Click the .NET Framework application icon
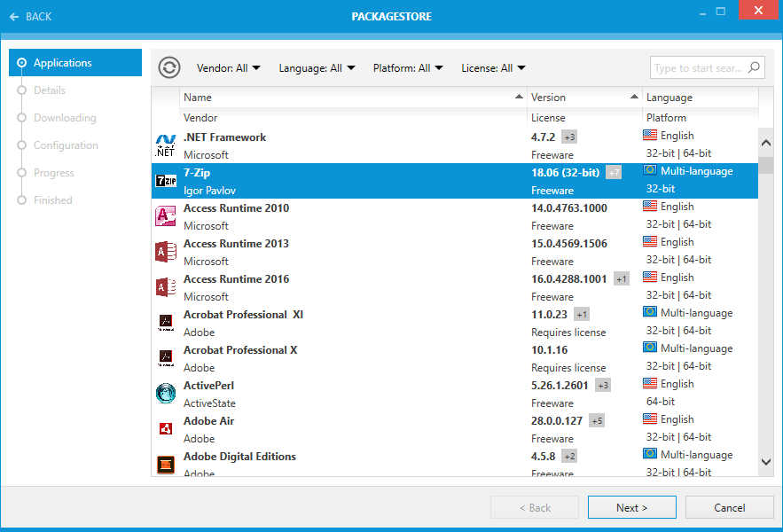The height and width of the screenshot is (532, 783). (x=166, y=145)
